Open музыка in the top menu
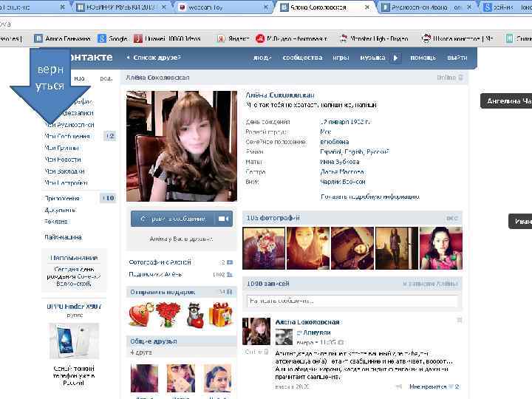 click(372, 58)
